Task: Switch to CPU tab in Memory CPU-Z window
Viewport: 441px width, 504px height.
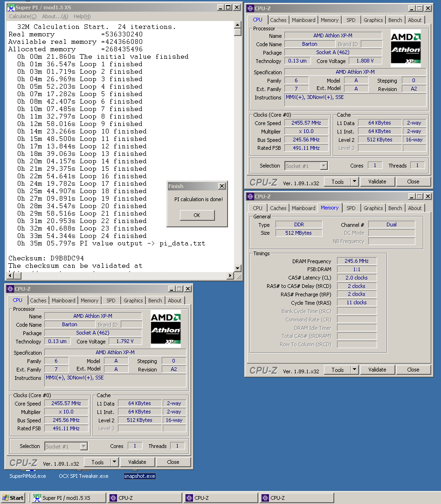Action: pyautogui.click(x=258, y=208)
